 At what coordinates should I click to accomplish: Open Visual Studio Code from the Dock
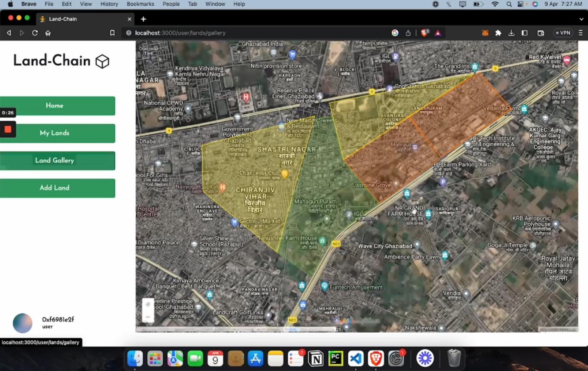coord(356,358)
